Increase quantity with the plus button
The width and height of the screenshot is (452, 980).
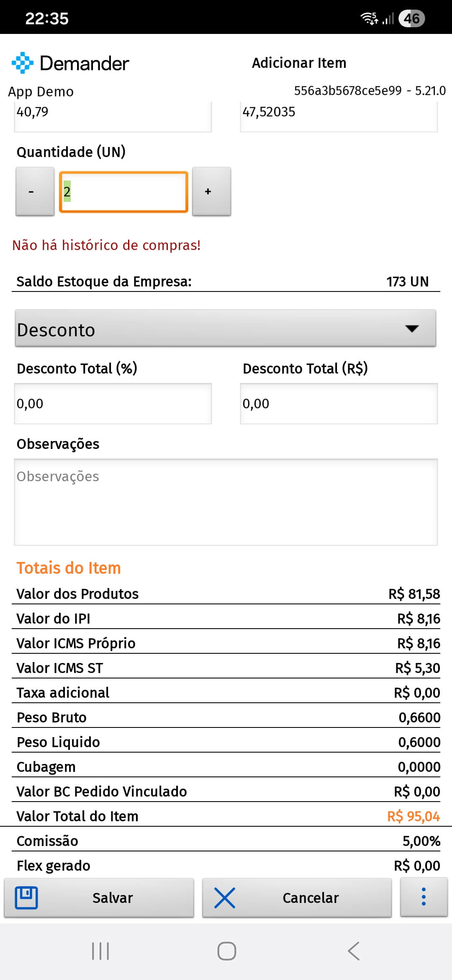coord(211,191)
